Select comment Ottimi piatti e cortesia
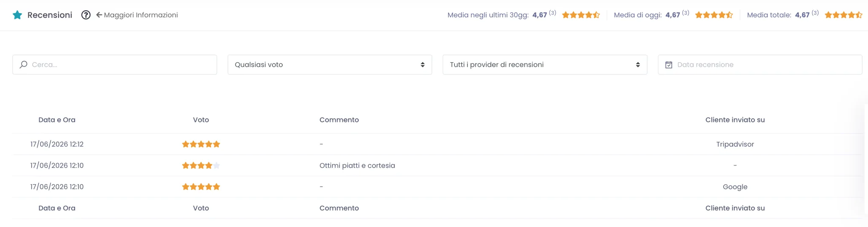 (x=357, y=166)
